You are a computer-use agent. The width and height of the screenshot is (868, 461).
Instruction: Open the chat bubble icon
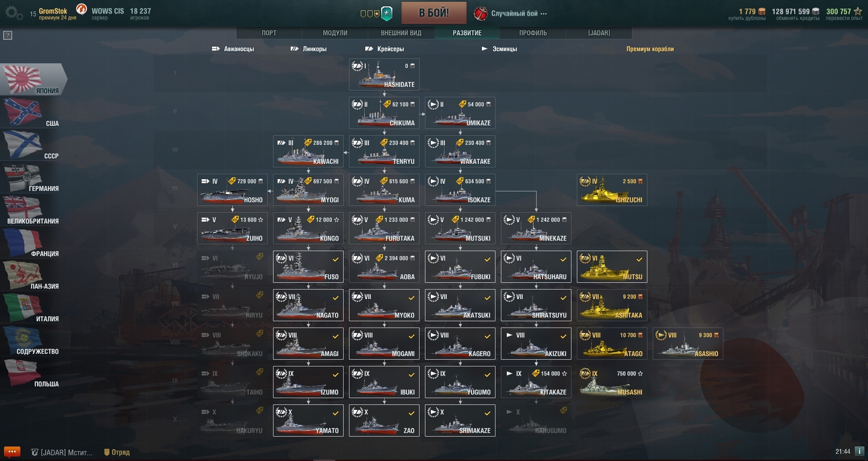click(x=12, y=451)
